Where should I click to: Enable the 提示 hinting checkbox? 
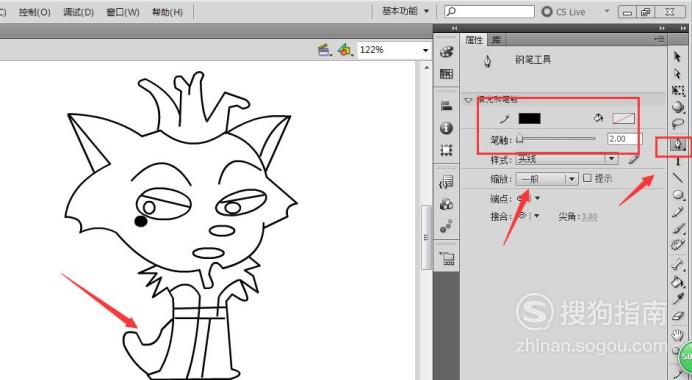tap(587, 178)
